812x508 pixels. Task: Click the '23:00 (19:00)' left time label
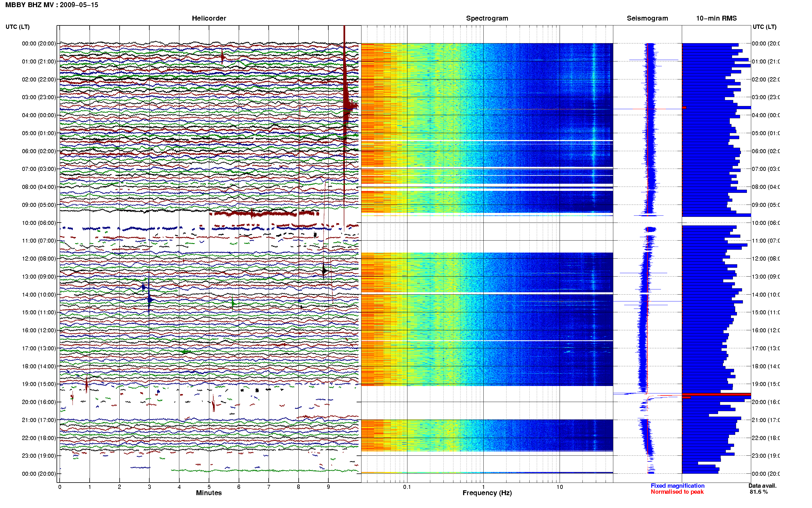click(x=39, y=456)
